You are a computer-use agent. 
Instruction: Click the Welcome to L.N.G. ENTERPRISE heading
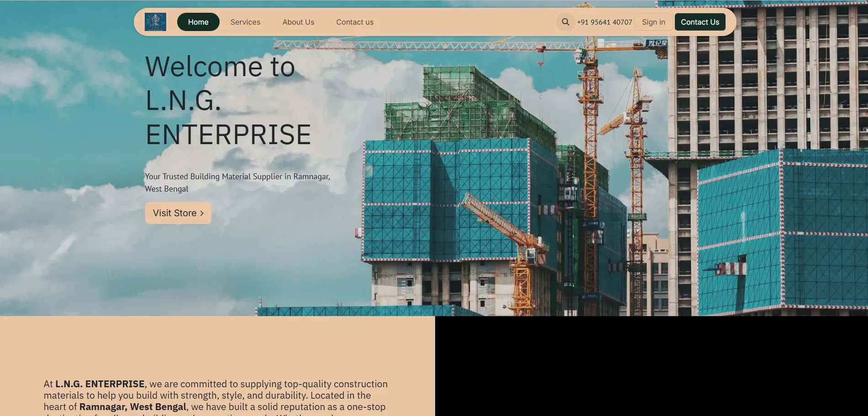228,100
